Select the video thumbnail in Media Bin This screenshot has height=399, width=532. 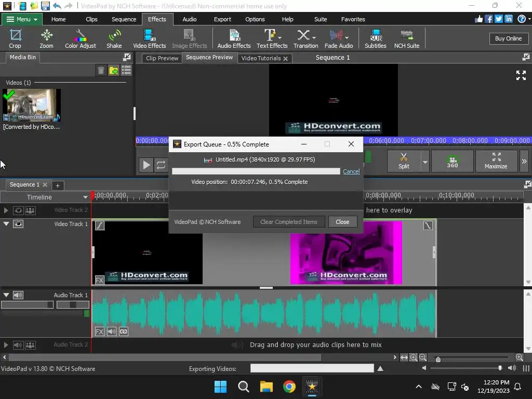[32, 105]
